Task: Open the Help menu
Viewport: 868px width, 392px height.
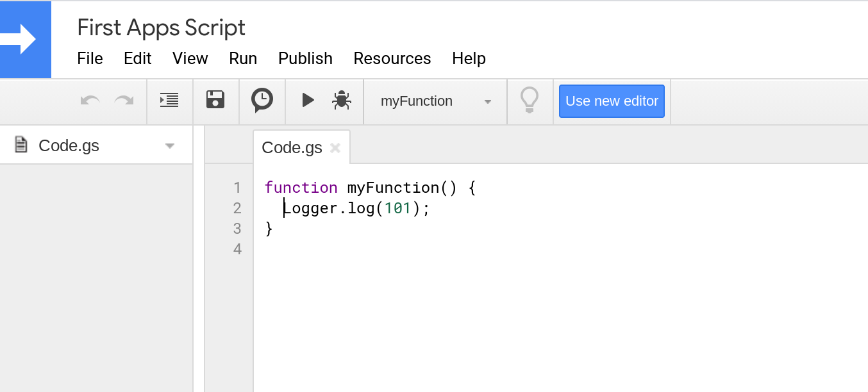Action: pos(469,58)
